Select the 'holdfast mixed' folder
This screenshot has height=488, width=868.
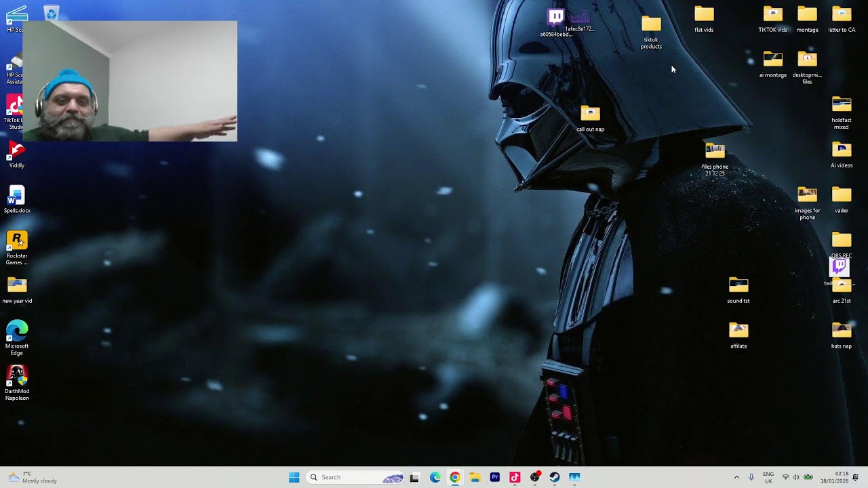[x=842, y=113]
